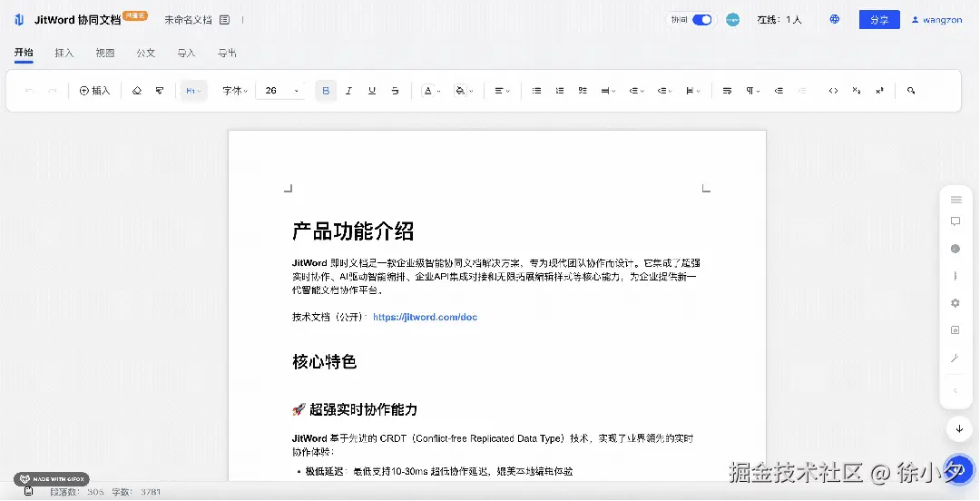Viewport: 980px width, 501px height.
Task: Click the online user avatar in header
Action: tap(732, 19)
